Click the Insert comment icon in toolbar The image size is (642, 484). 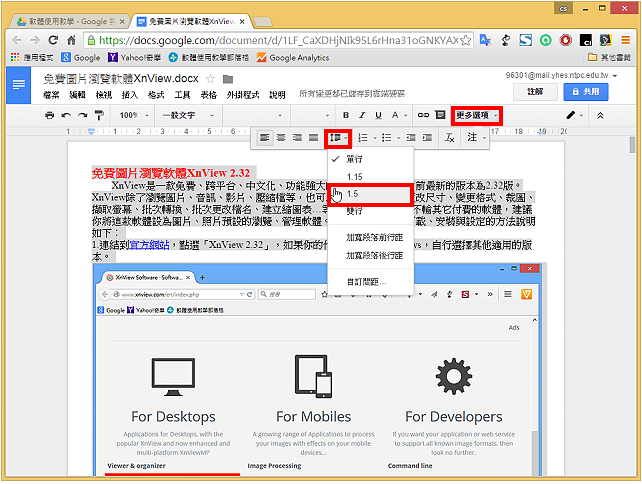click(440, 115)
